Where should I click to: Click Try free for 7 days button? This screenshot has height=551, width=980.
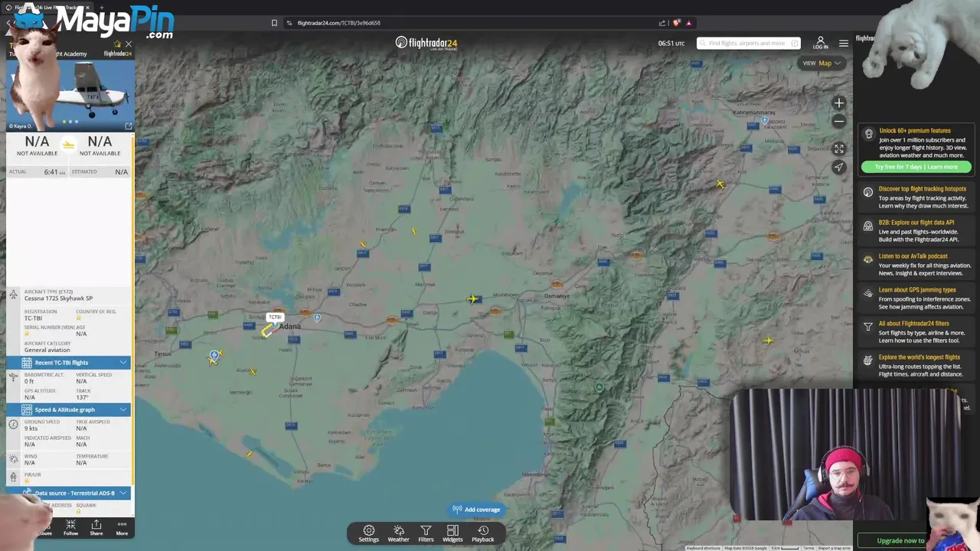916,167
